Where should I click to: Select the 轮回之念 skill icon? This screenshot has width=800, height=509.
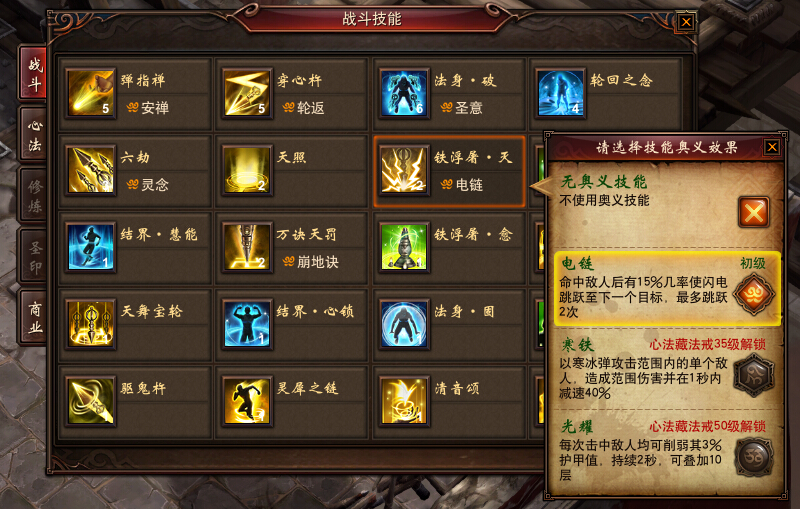point(561,93)
